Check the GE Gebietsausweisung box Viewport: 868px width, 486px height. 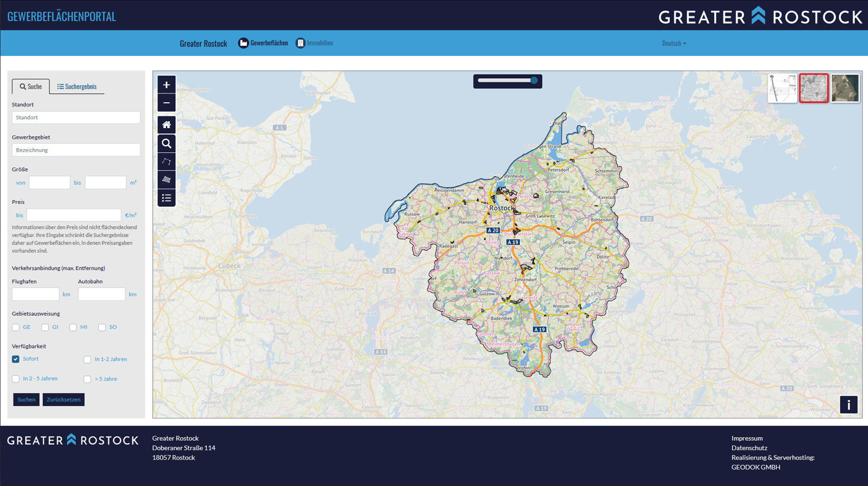[x=16, y=327]
